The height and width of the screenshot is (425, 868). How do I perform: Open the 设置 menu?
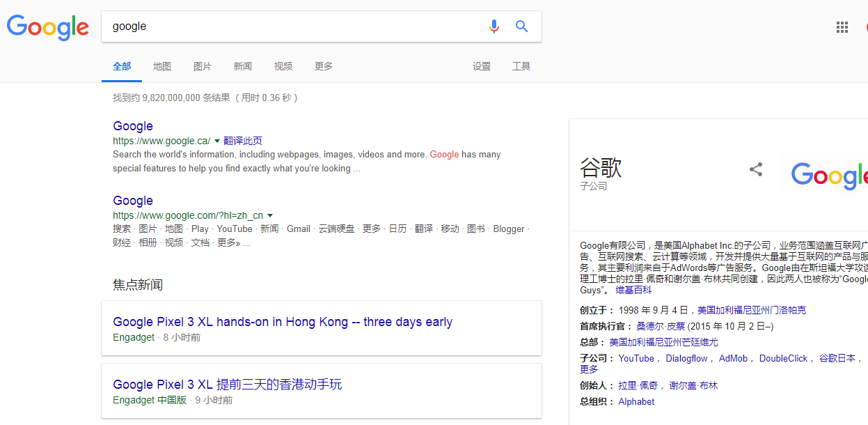point(482,66)
